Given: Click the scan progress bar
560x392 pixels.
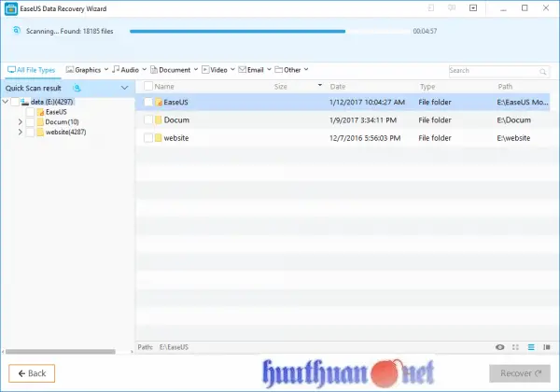Looking at the screenshot, I should 270,31.
